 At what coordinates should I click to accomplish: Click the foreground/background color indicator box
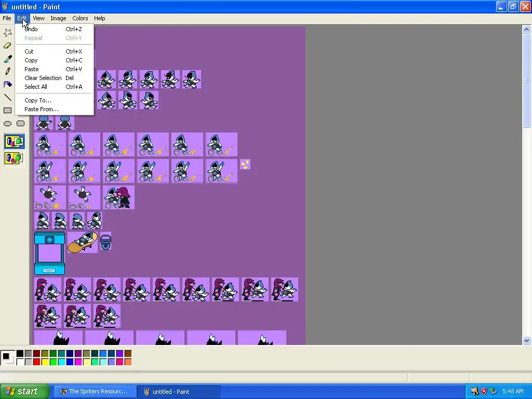pyautogui.click(x=7, y=358)
